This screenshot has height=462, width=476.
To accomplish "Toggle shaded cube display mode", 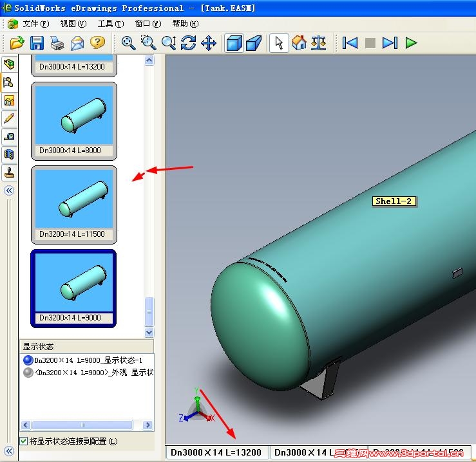I will (x=234, y=43).
